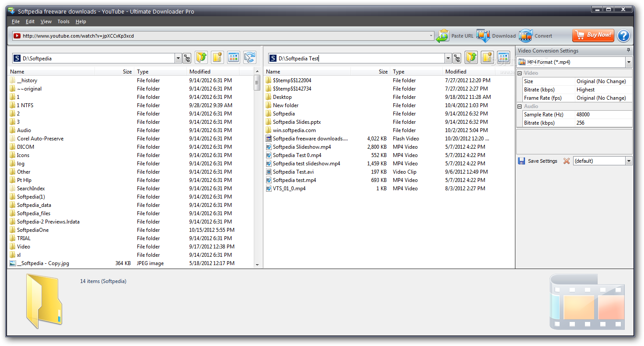This screenshot has height=346, width=644.
Task: Open the File menu
Action: coord(16,21)
